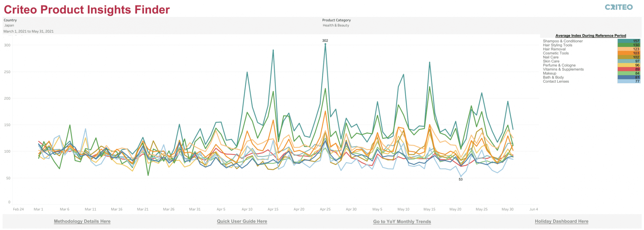The height and width of the screenshot is (230, 644).
Task: Select the Contact Lenses legend label
Action: tap(556, 81)
